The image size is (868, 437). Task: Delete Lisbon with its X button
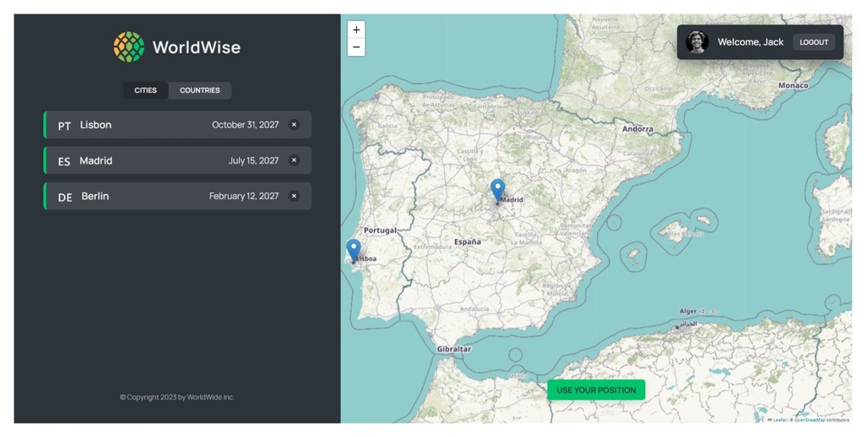[294, 124]
